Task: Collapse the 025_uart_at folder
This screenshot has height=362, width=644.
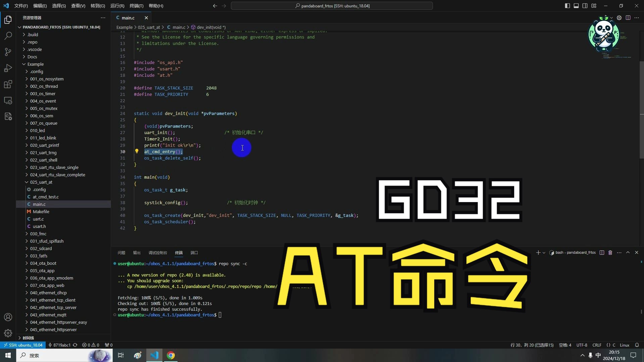Action: click(63, 182)
